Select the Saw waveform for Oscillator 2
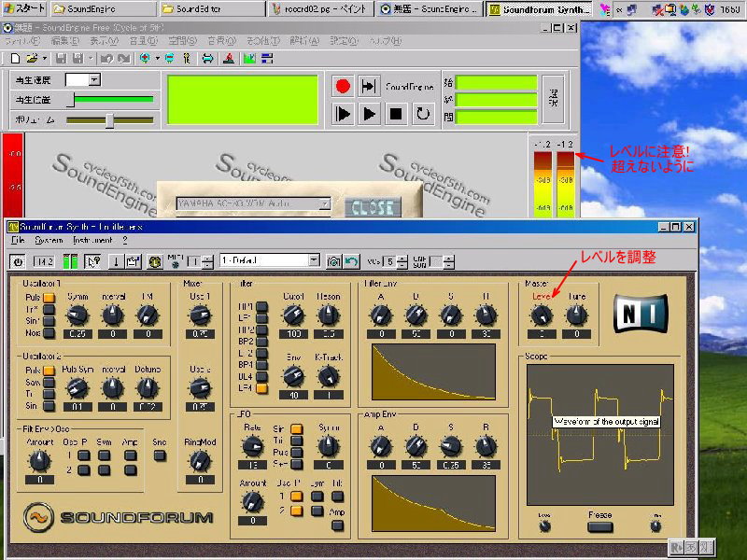Screen dimensions: 747x560 pyautogui.click(x=49, y=382)
